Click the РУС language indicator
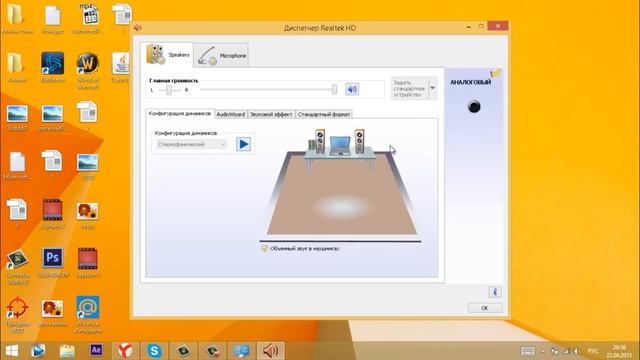 (593, 351)
